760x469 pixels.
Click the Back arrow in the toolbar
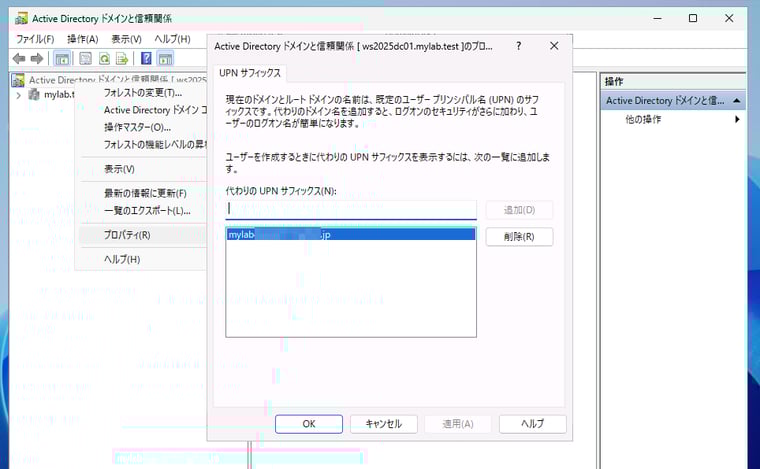point(19,59)
